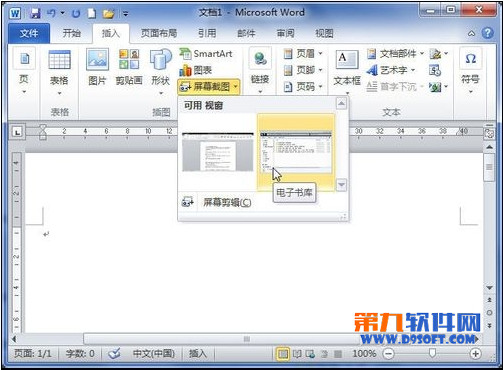Click the Save icon in quick access toolbar
This screenshot has height=370, width=503.
(x=35, y=13)
